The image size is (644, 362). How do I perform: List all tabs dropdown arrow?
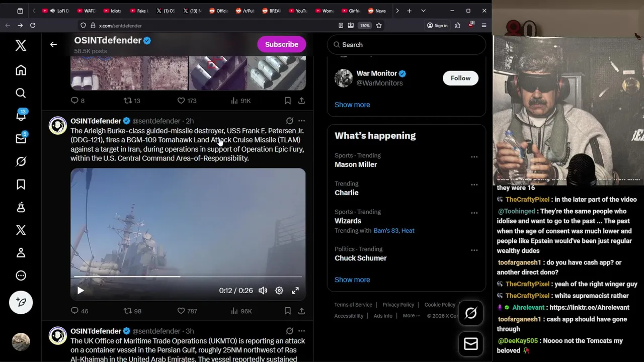pyautogui.click(x=423, y=11)
